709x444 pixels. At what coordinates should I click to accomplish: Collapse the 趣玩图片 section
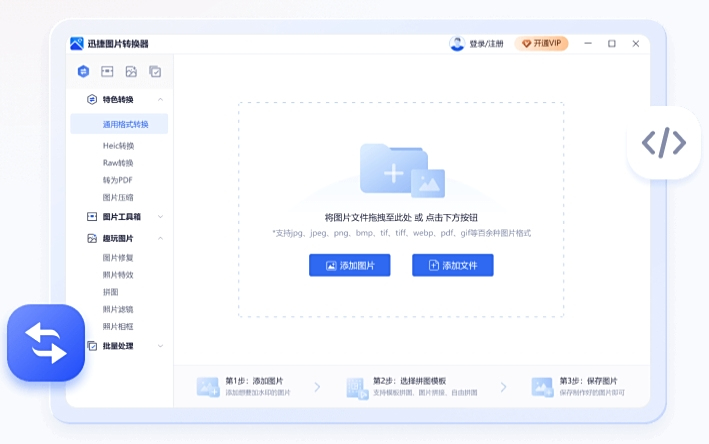[161, 239]
